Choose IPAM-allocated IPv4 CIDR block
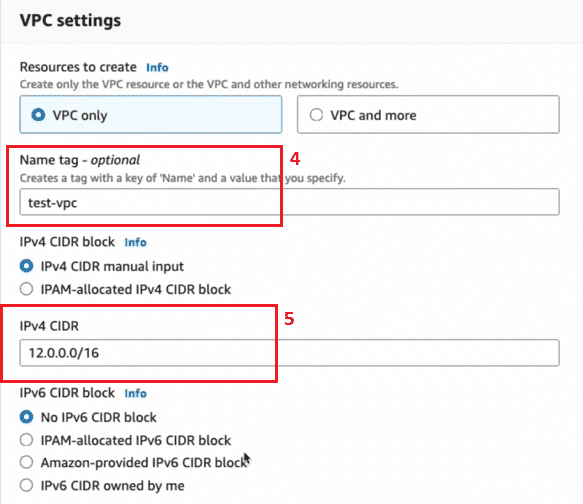This screenshot has width=583, height=504. [x=125, y=289]
